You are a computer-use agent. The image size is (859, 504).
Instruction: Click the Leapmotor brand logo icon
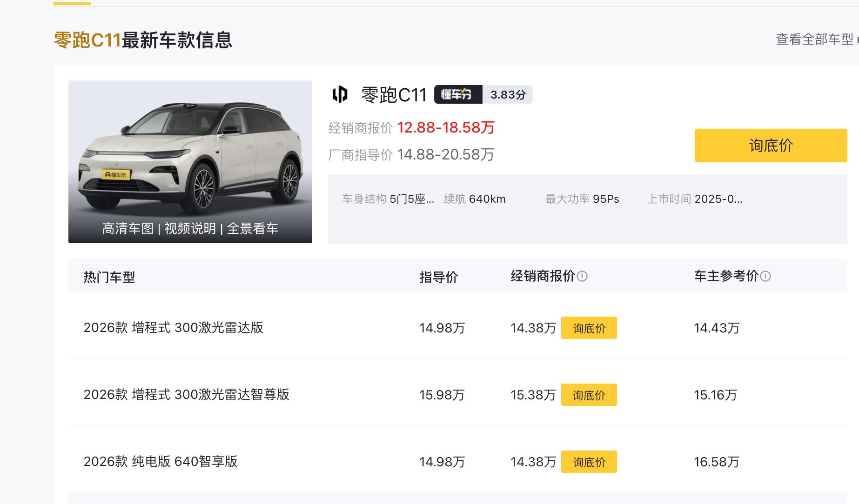point(340,94)
